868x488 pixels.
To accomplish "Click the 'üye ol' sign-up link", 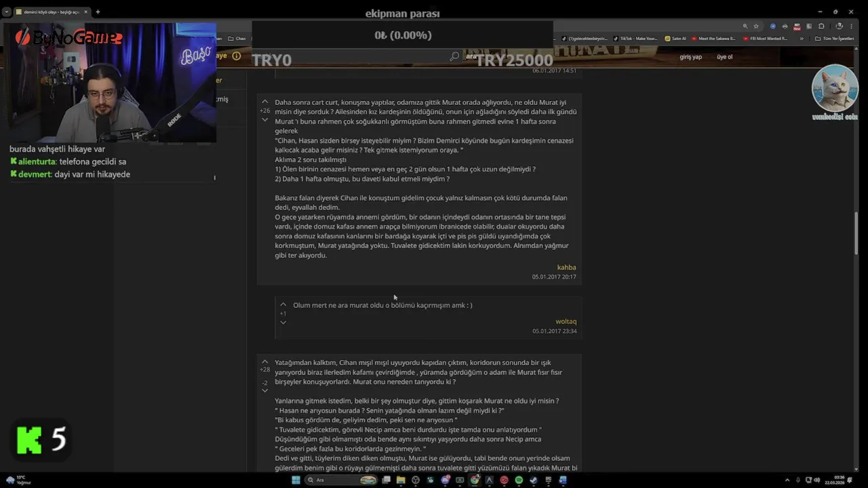I will click(724, 57).
